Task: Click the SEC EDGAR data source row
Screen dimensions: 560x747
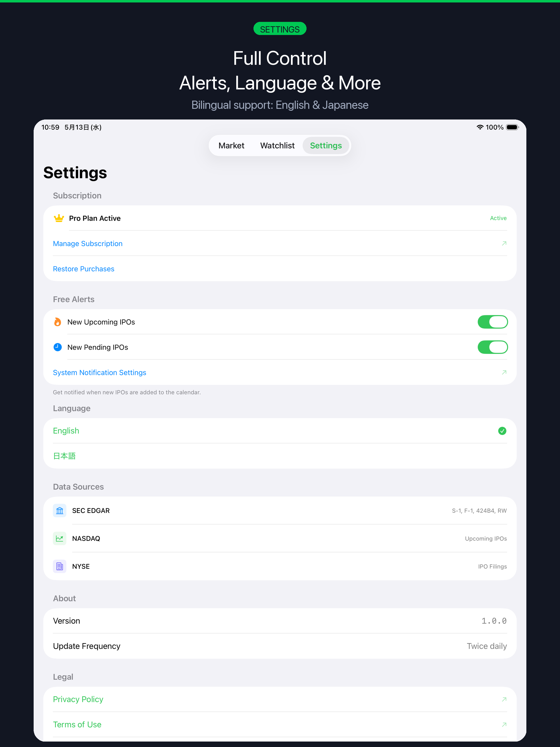Action: (x=280, y=510)
